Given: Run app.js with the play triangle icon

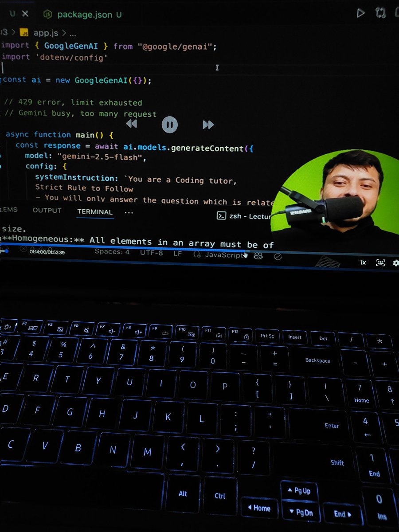Looking at the screenshot, I should (x=361, y=13).
